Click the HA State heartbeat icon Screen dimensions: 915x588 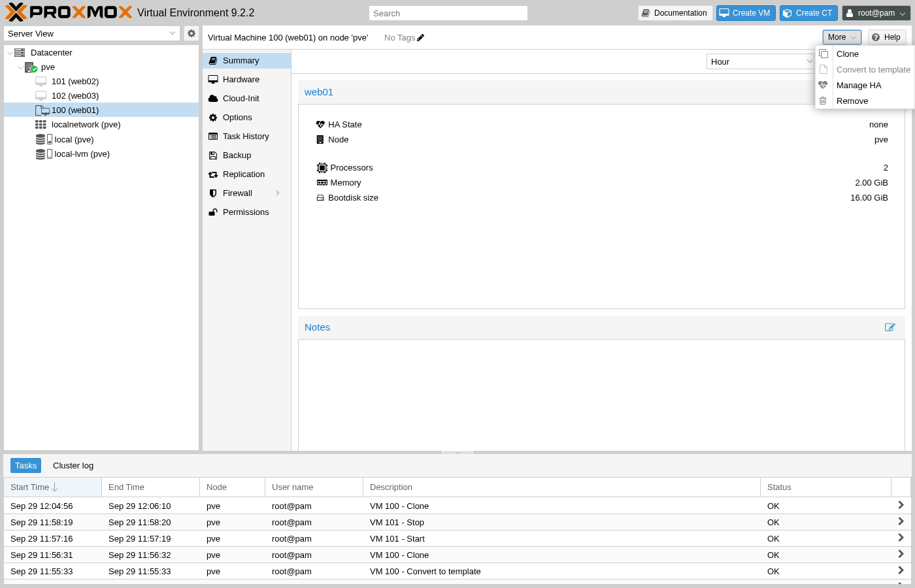coord(320,125)
